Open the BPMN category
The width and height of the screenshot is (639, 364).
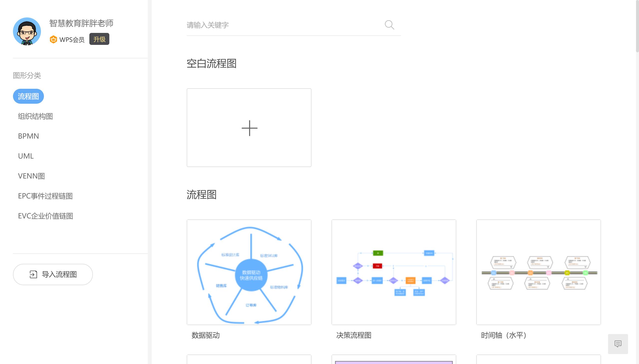tap(28, 136)
